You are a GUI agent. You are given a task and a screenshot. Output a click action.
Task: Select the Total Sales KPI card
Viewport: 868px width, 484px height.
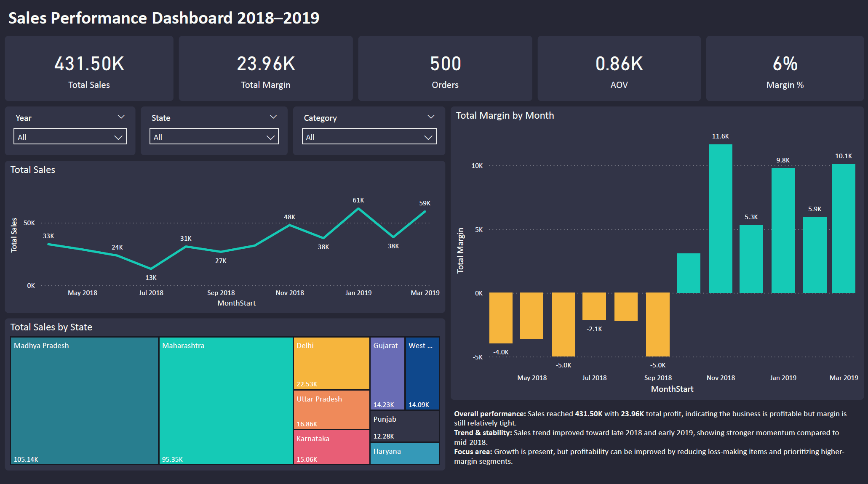pyautogui.click(x=89, y=69)
